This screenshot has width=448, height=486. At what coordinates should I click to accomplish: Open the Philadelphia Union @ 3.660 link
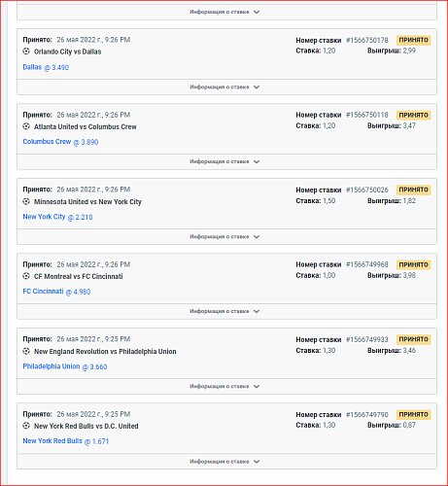[65, 366]
